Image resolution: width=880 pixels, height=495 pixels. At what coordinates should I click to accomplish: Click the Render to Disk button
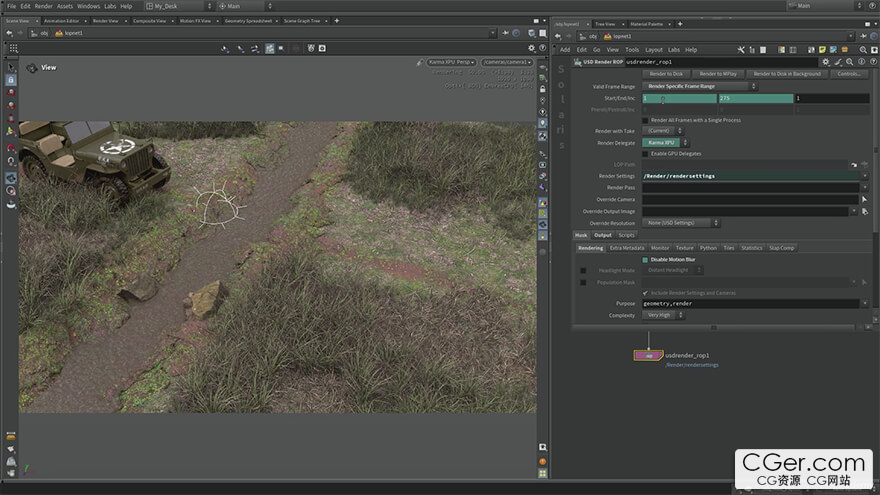pos(666,74)
